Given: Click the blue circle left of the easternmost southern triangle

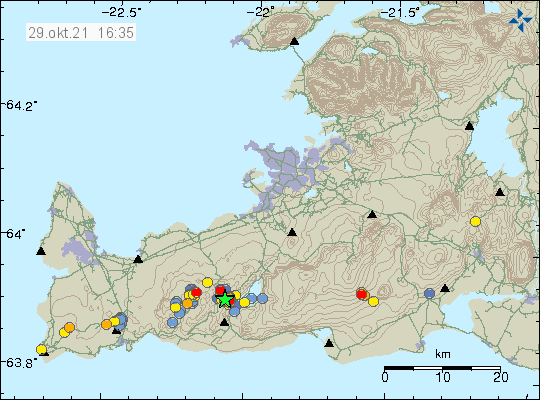Looking at the screenshot, I should coord(429,294).
